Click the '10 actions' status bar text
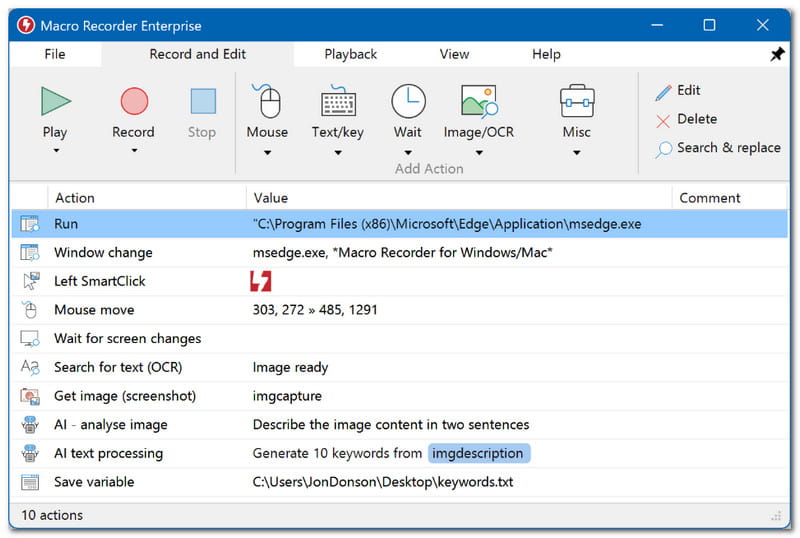The image size is (800, 538). 52,515
